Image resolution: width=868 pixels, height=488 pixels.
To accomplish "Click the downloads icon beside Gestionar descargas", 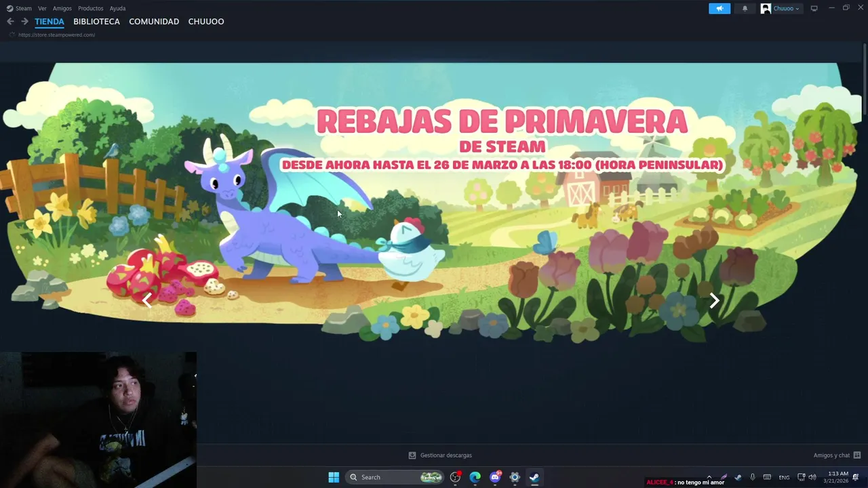I will click(412, 455).
